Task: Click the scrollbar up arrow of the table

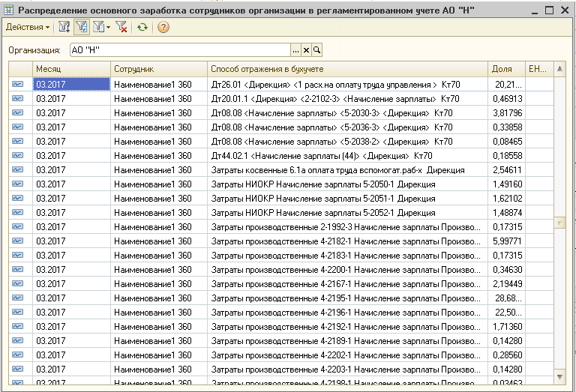Action: pyautogui.click(x=559, y=69)
